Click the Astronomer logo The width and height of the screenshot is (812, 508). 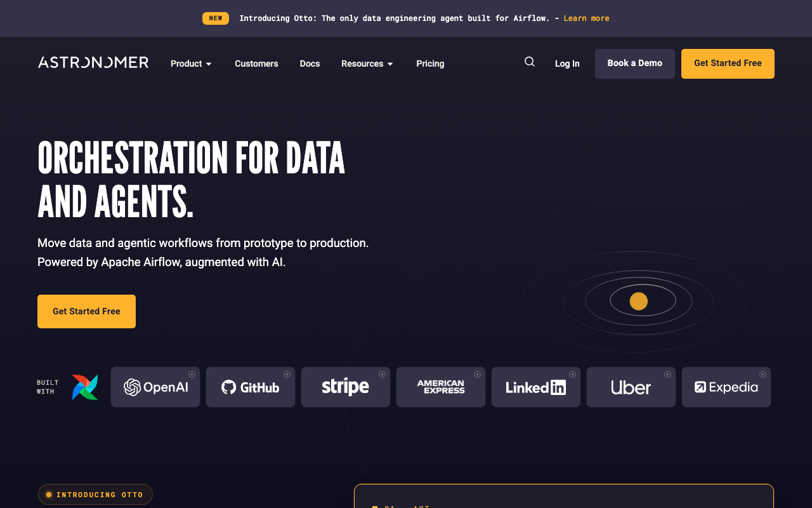click(93, 62)
